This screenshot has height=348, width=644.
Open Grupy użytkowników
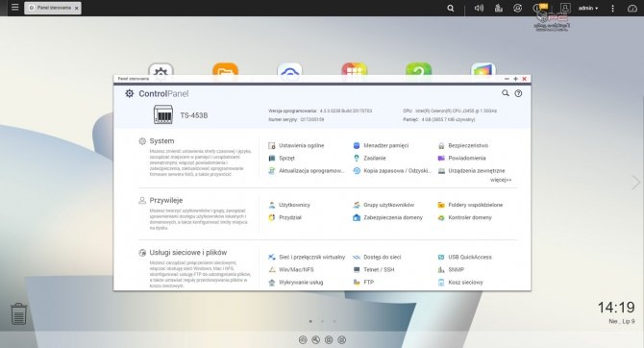click(x=384, y=205)
